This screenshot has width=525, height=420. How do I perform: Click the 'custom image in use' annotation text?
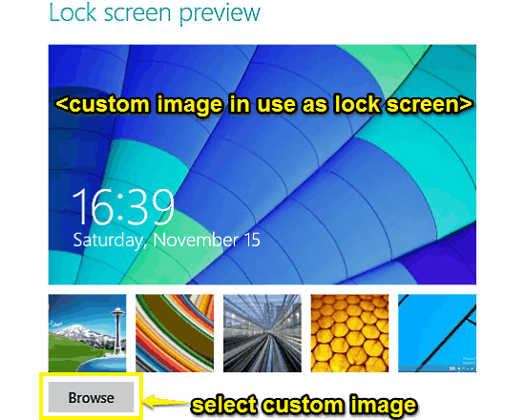coord(263,104)
